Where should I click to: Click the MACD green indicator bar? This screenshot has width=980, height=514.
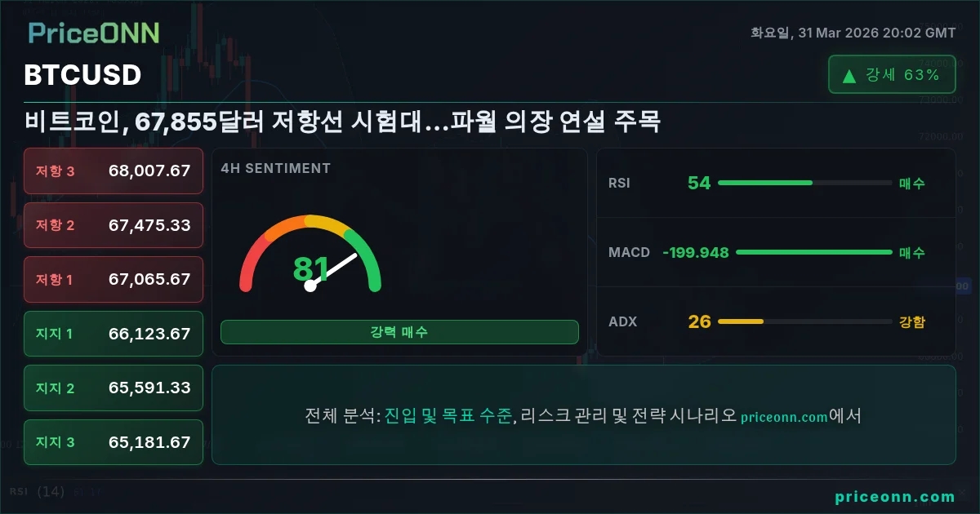point(813,252)
